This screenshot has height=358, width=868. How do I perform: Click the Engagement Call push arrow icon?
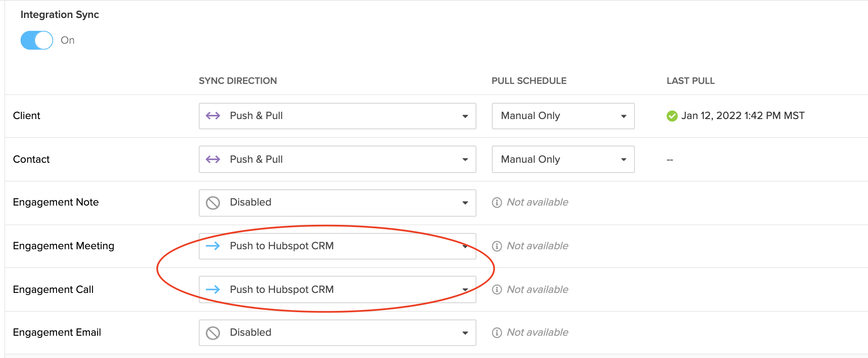pos(213,289)
